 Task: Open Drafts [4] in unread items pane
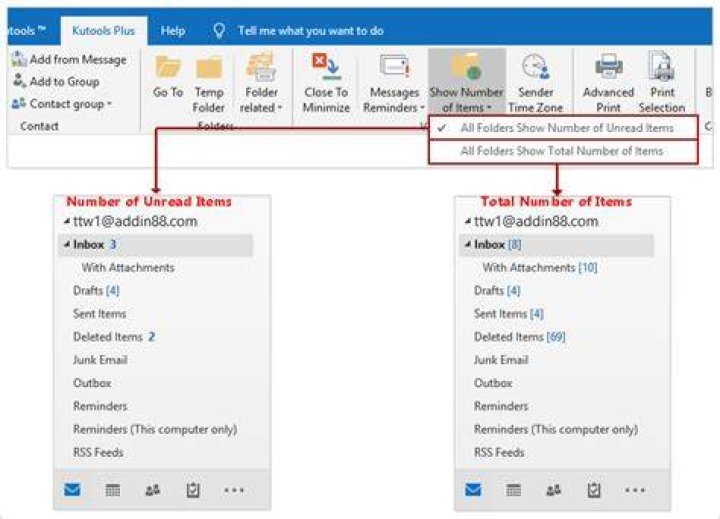coord(96,290)
